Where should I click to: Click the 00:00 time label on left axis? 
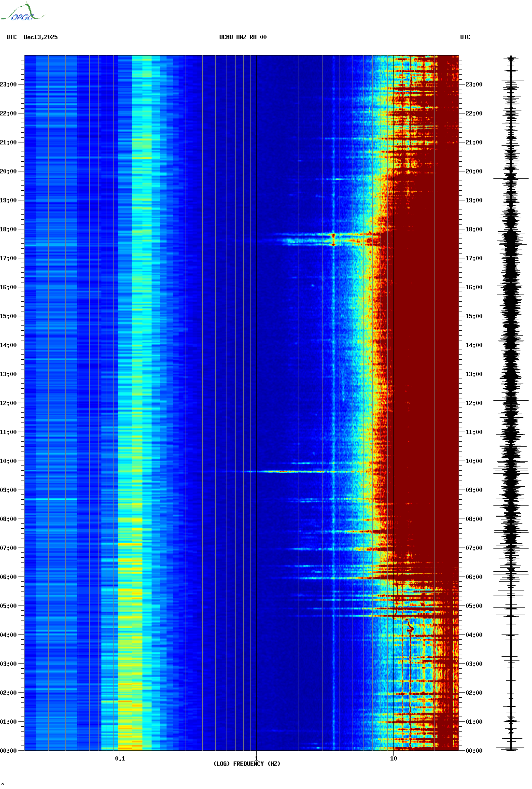pyautogui.click(x=8, y=751)
